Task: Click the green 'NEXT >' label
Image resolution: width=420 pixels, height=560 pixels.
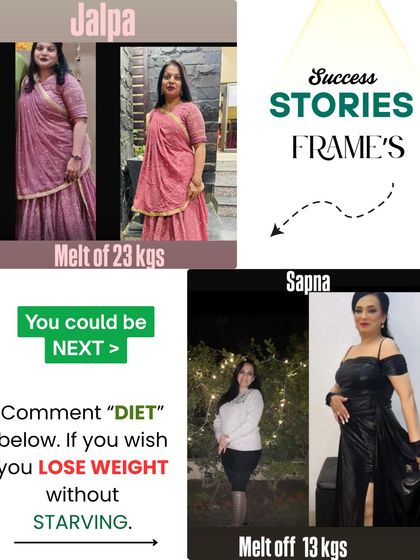Action: (x=86, y=348)
